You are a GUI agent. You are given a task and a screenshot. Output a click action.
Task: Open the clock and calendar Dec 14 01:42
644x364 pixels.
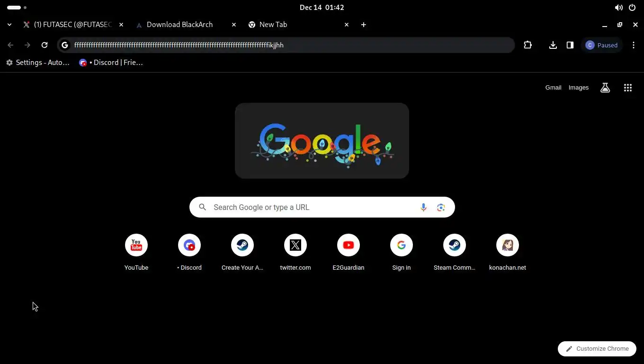(x=322, y=8)
